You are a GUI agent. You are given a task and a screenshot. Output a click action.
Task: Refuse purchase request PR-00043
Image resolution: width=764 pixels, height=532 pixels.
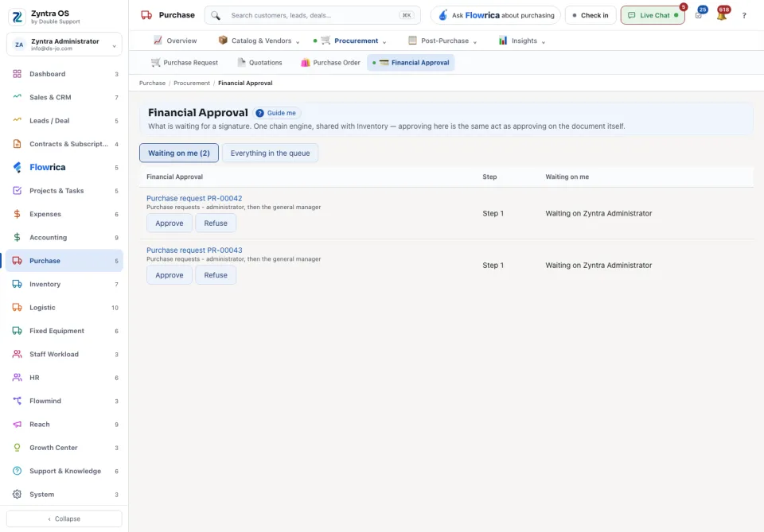[x=216, y=275]
